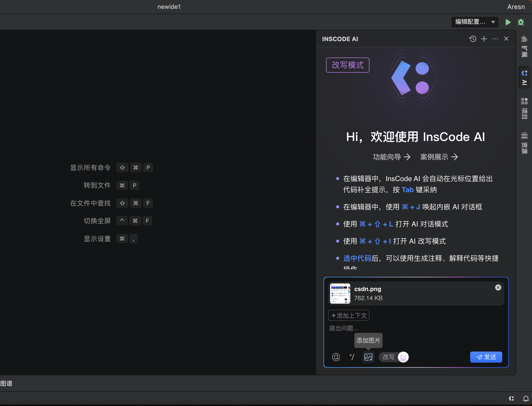
Task: Click the csdn.png file name
Action: (368, 289)
